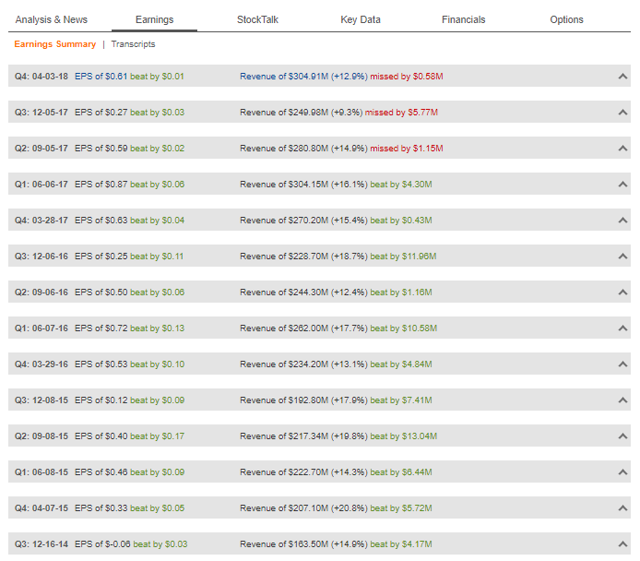Collapse the Q4 03-29-16 earnings row
Viewport: 640px width, 561px height.
(x=622, y=364)
